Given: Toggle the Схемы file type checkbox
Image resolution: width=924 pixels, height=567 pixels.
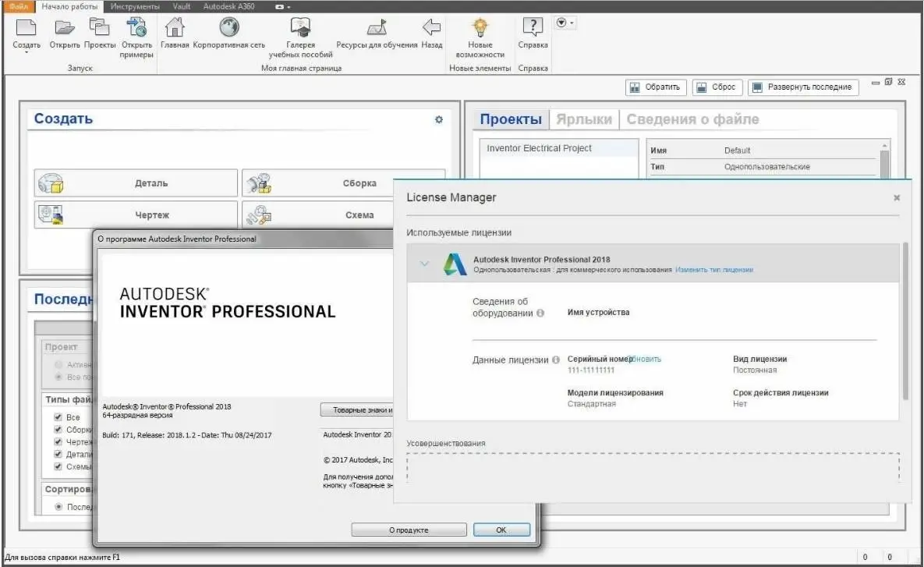Looking at the screenshot, I should 58,466.
